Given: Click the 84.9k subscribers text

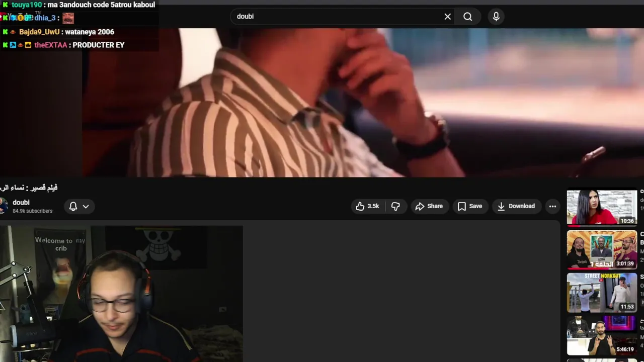Looking at the screenshot, I should [x=32, y=211].
